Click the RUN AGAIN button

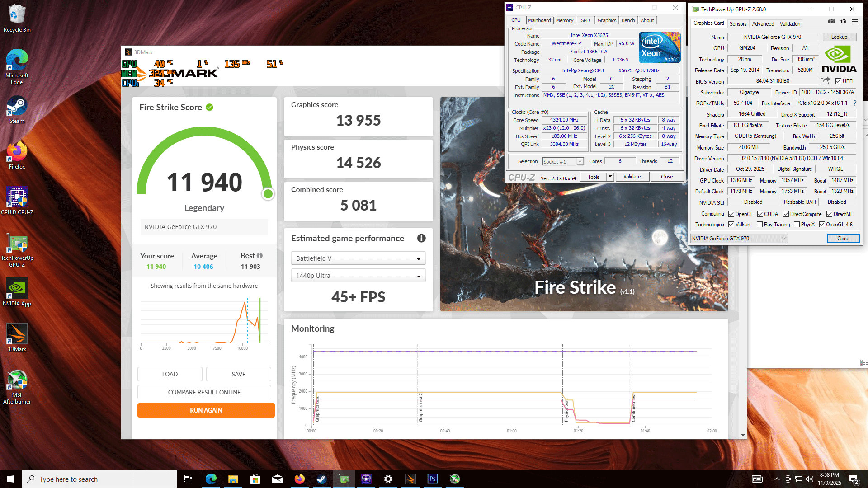pyautogui.click(x=206, y=410)
